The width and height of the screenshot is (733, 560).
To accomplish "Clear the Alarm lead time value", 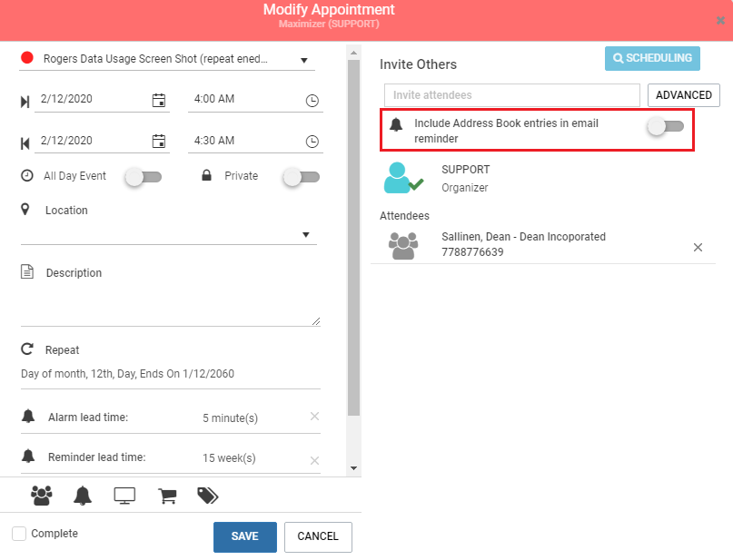I will click(314, 417).
